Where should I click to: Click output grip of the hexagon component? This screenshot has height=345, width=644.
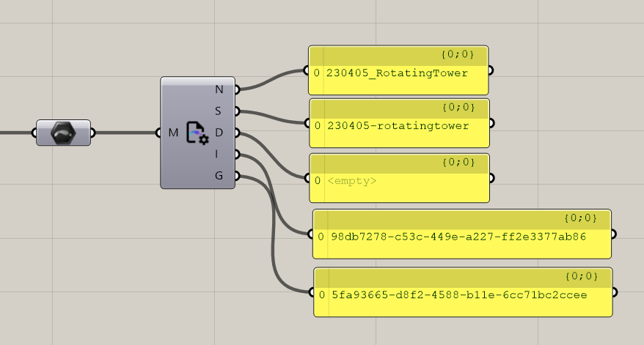(x=92, y=133)
